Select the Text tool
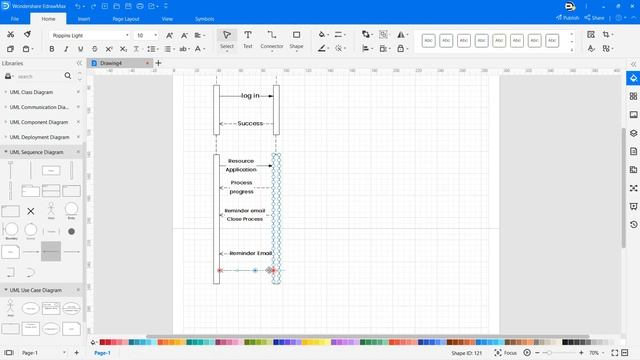The height and width of the screenshot is (360, 640). pos(248,40)
